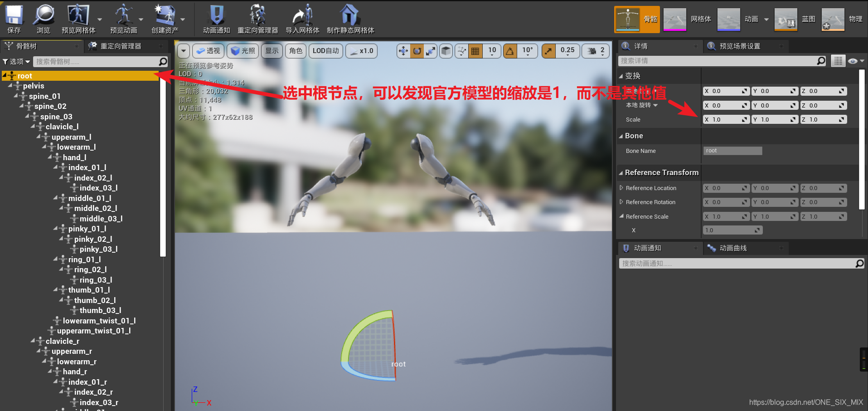
Task: Click the 角色 character button
Action: coord(296,51)
